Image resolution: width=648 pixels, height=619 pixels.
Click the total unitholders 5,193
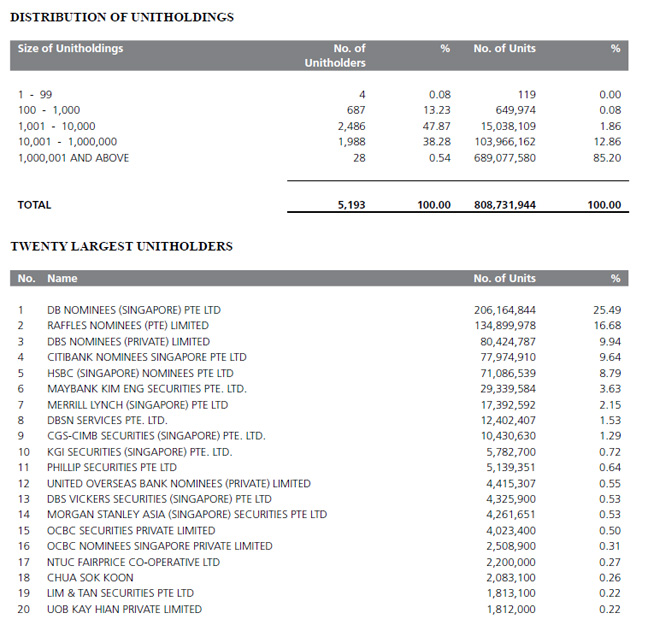(352, 205)
